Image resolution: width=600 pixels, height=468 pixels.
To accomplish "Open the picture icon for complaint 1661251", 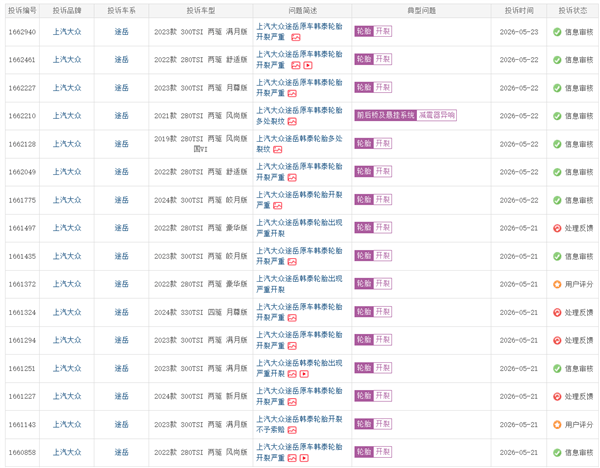I will (292, 374).
